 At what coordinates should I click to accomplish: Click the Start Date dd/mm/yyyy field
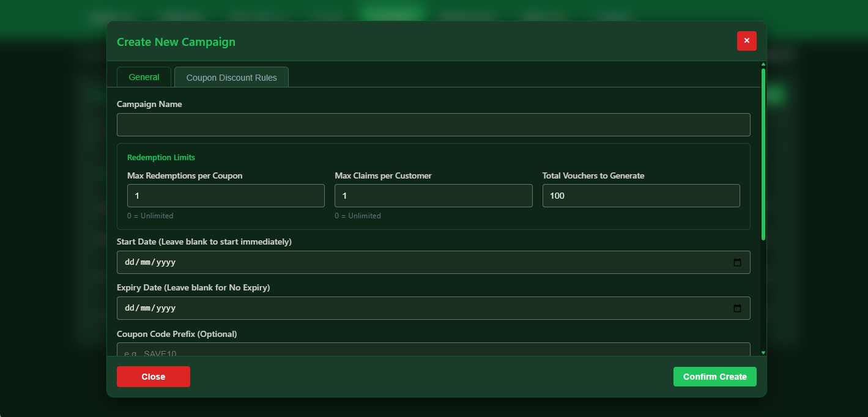[367, 262]
